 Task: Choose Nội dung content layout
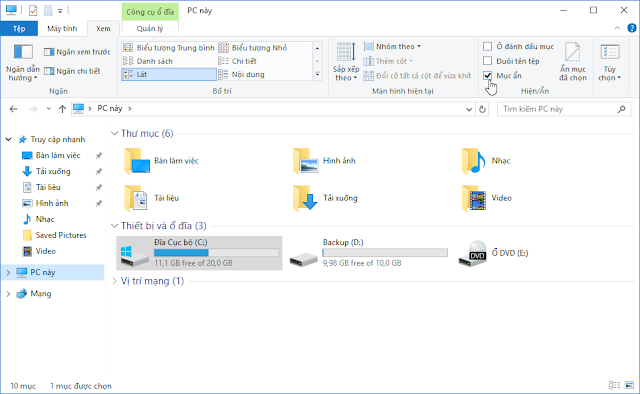click(242, 74)
